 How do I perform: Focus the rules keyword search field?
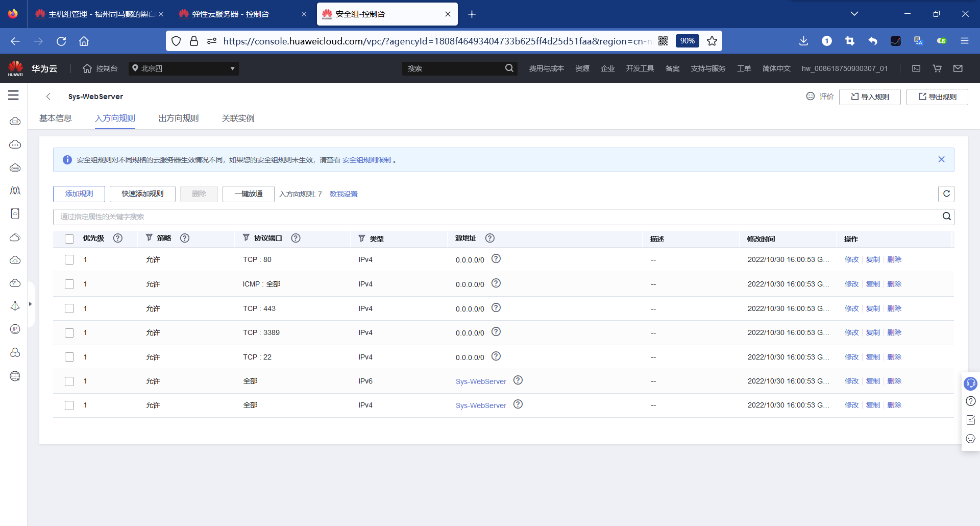[x=496, y=217]
